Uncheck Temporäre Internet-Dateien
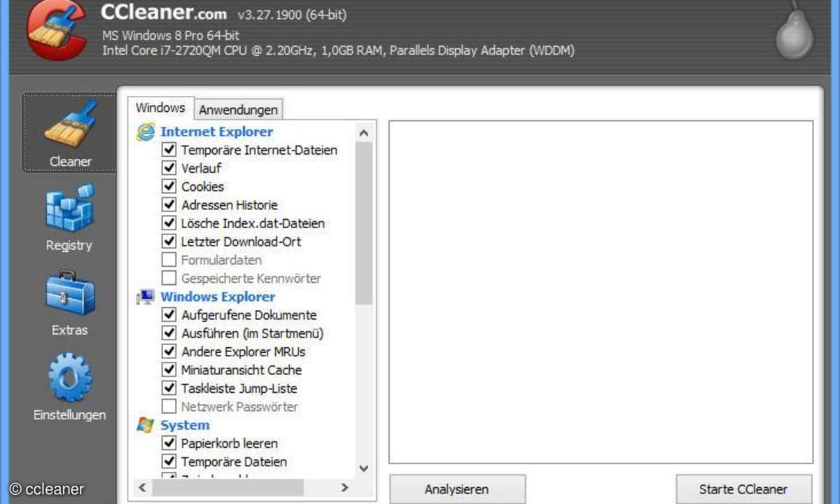This screenshot has height=504, width=840. coord(169,150)
